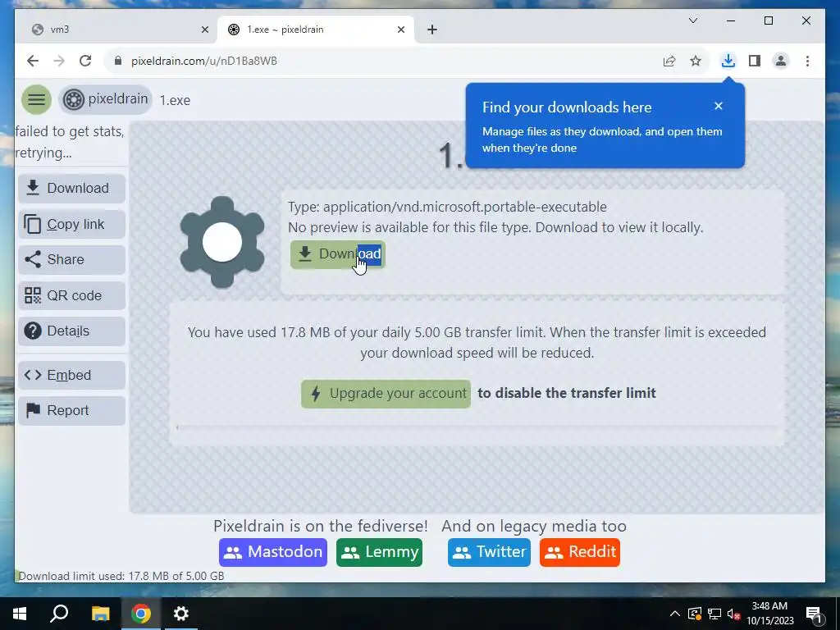Click the muted volume tray icon

pos(734,614)
